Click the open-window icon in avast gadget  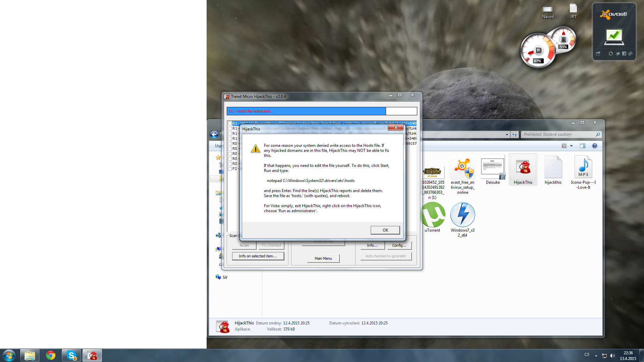(598, 54)
